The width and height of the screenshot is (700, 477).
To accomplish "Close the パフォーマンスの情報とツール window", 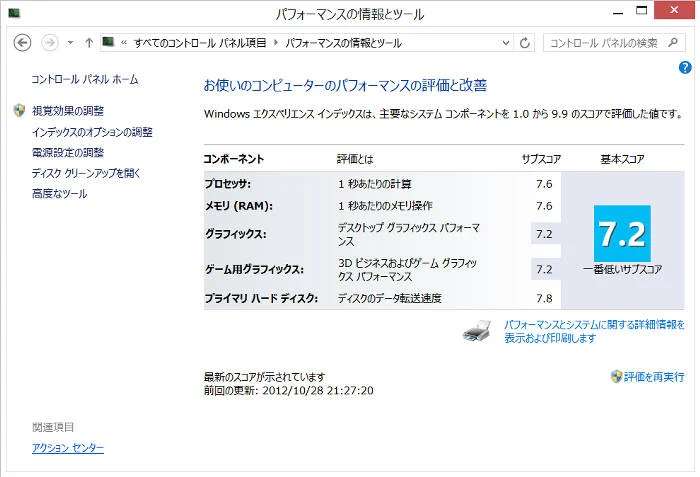I will 674,10.
